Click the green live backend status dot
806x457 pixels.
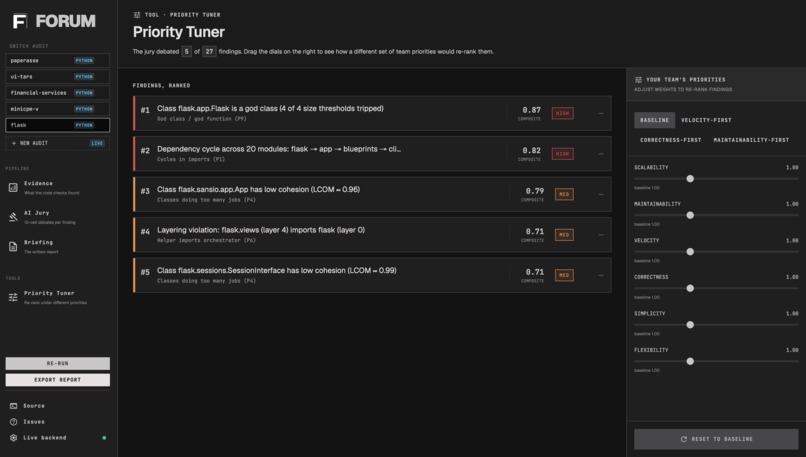104,437
